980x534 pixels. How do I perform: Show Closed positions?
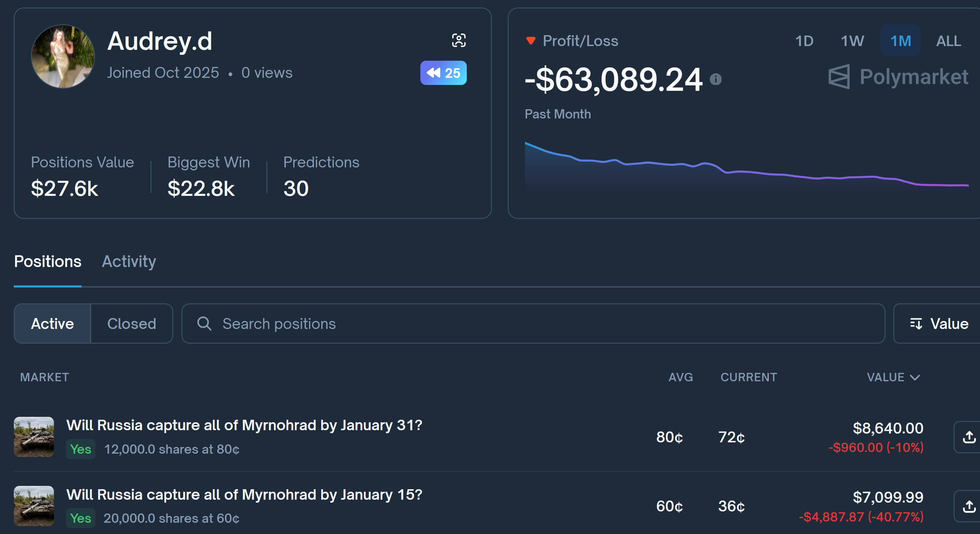point(131,323)
